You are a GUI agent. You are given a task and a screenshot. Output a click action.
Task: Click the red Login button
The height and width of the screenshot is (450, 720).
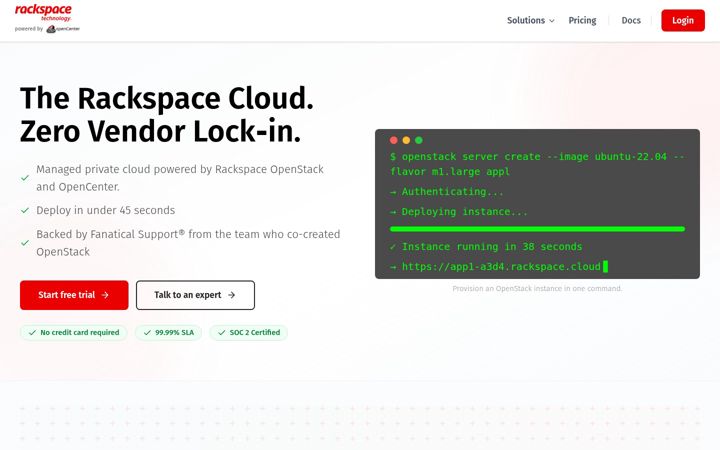pos(683,20)
